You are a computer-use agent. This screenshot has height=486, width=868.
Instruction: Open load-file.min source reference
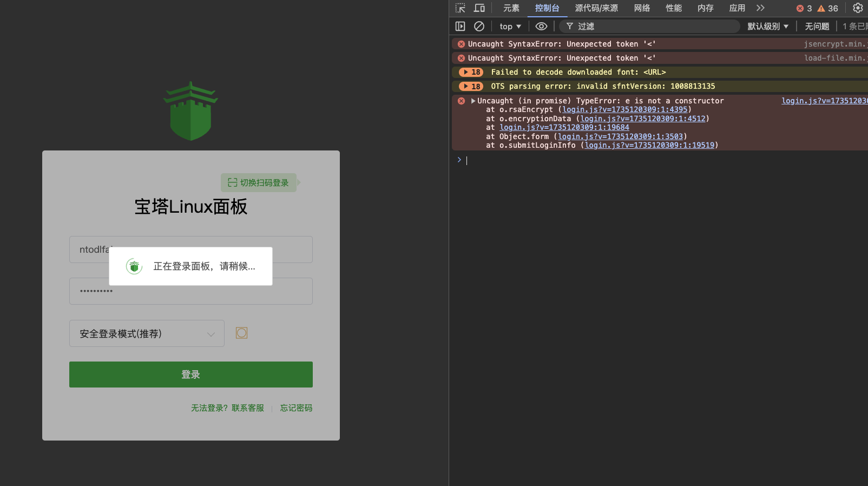836,58
